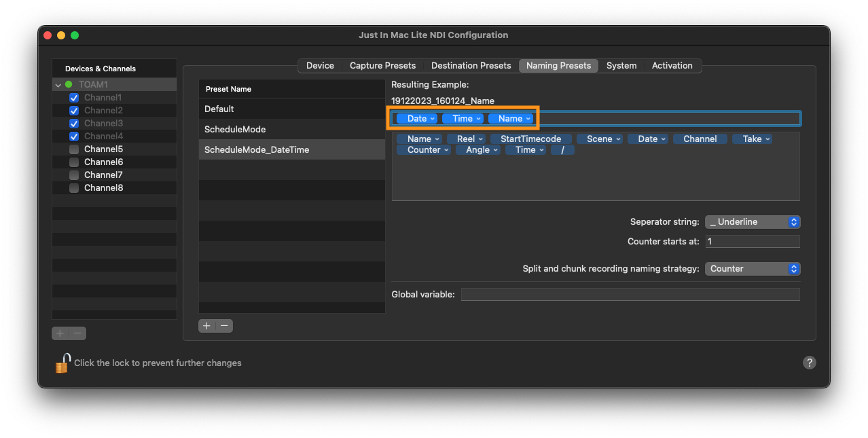
Task: Click the plus button under Devices & Channels
Action: (x=60, y=333)
